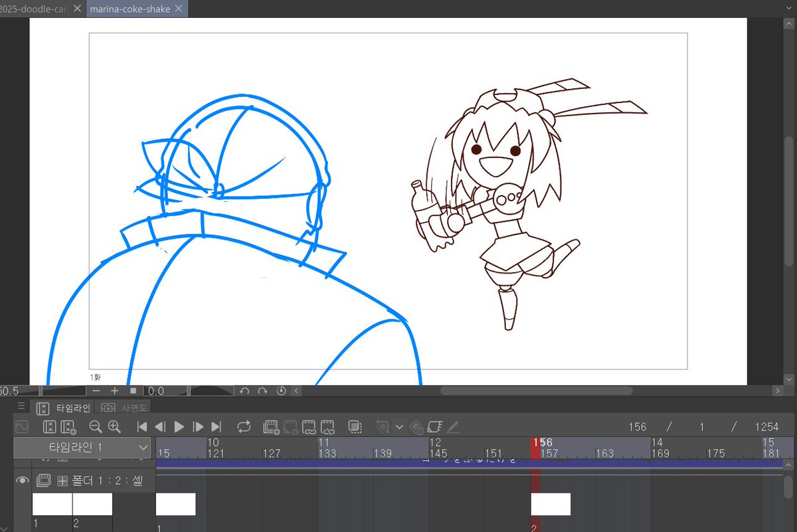Hide the 폴더 1 animation folder
Image resolution: width=797 pixels, height=532 pixels.
click(x=23, y=480)
